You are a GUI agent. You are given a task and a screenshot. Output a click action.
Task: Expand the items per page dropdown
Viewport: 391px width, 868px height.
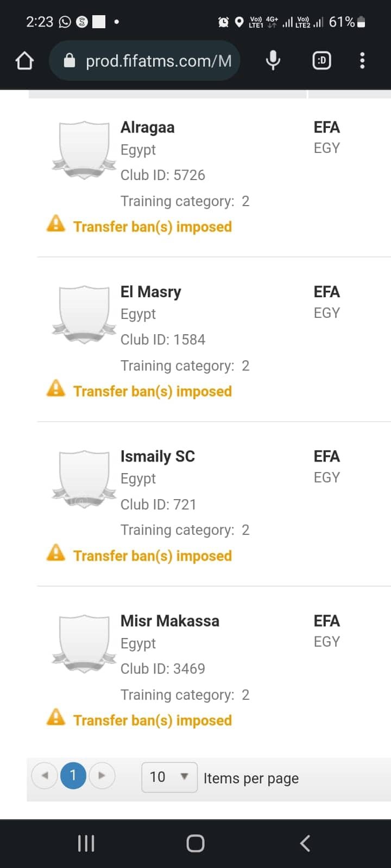click(x=169, y=777)
